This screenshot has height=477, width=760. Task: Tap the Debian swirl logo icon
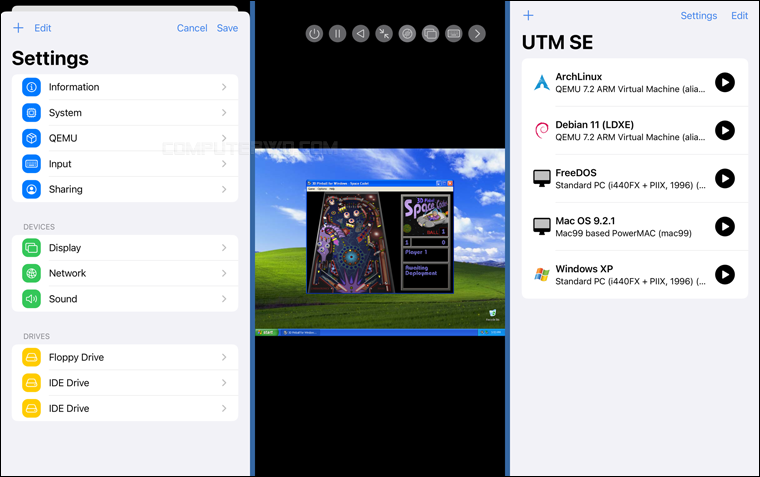pos(541,130)
